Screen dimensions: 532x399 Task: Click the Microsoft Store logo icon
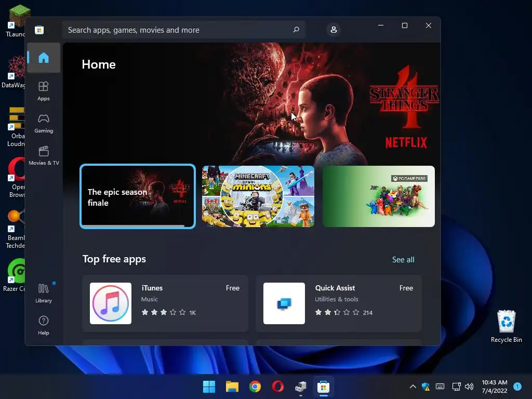[39, 30]
